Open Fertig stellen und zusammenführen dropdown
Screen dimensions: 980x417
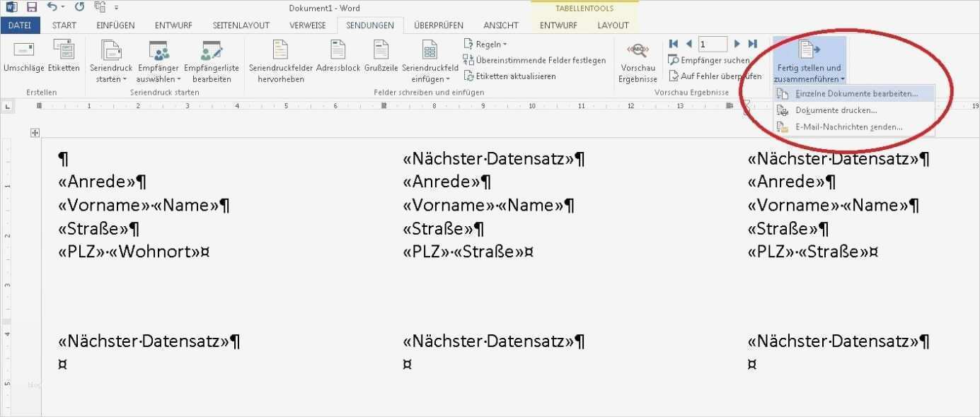pyautogui.click(x=809, y=61)
